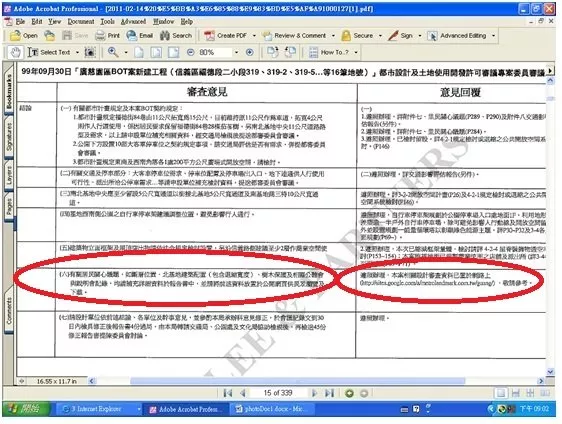The image size is (562, 424).
Task: Click the horizontal scrollbar thumb
Action: tap(297, 381)
